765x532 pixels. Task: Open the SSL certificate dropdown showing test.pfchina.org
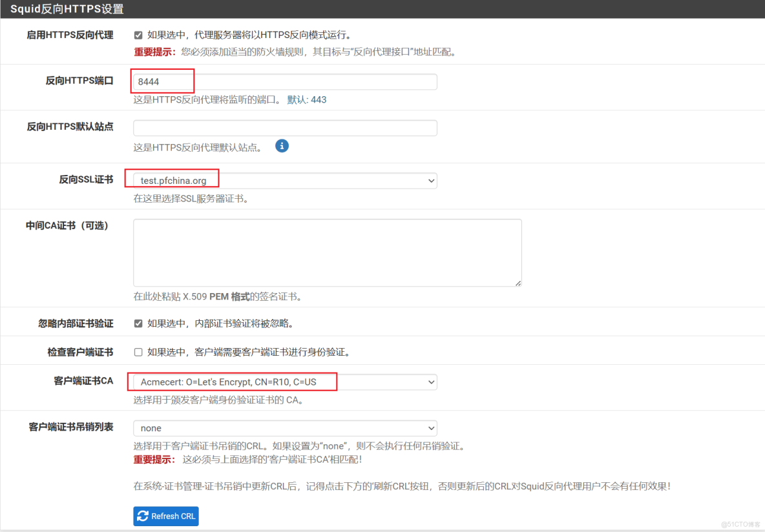284,181
